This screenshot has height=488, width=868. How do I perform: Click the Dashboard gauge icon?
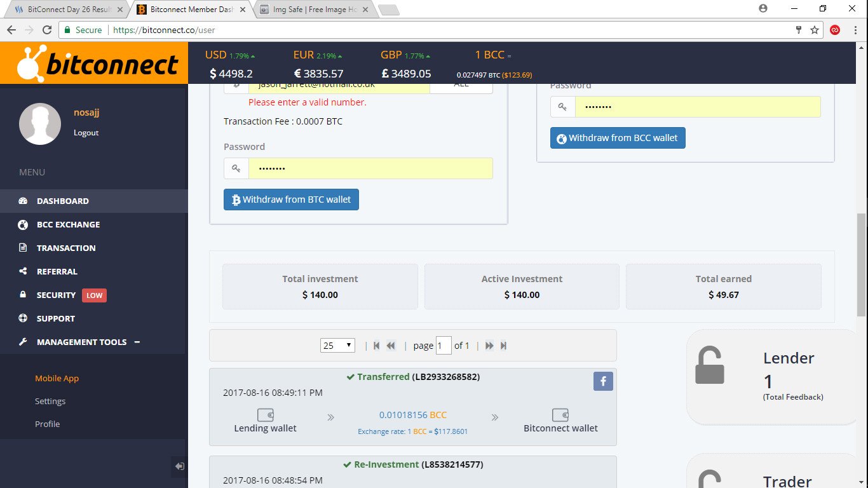pos(24,201)
